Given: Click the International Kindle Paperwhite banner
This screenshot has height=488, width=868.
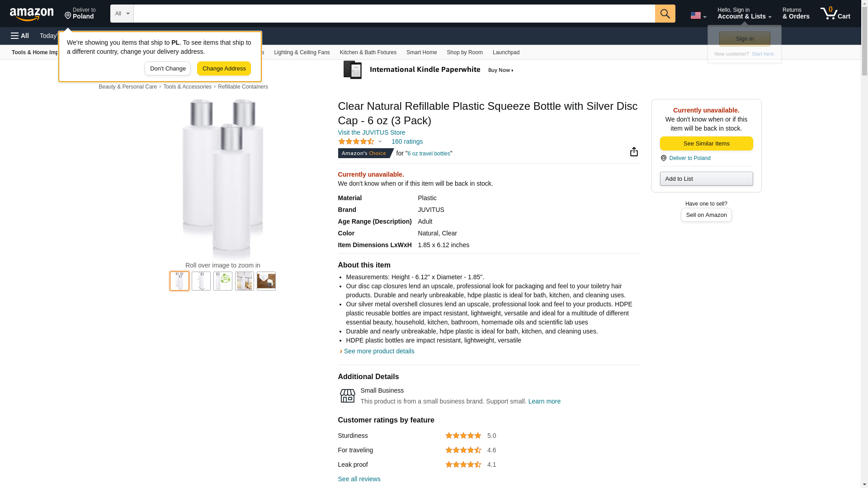Looking at the screenshot, I should point(428,70).
